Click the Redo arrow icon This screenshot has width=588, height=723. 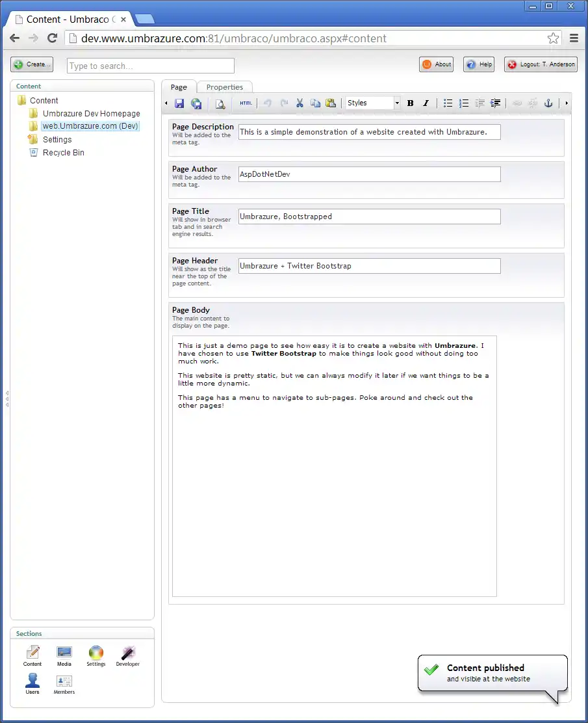[284, 103]
